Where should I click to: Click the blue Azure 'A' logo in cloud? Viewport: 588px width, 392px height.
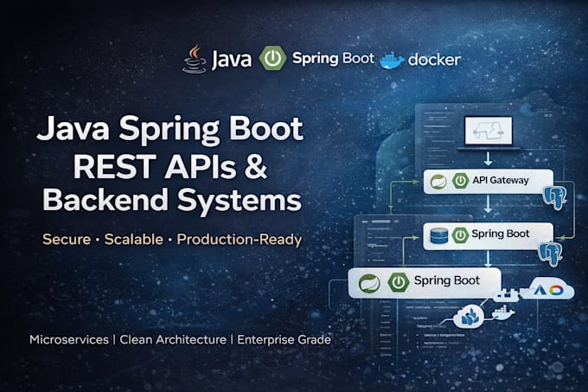click(x=538, y=289)
